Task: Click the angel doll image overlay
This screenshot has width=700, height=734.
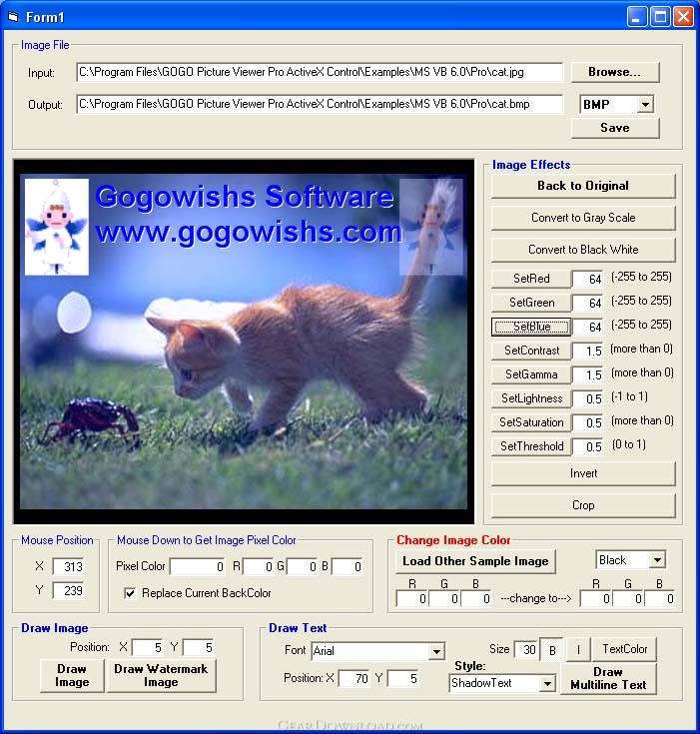Action: pyautogui.click(x=57, y=227)
